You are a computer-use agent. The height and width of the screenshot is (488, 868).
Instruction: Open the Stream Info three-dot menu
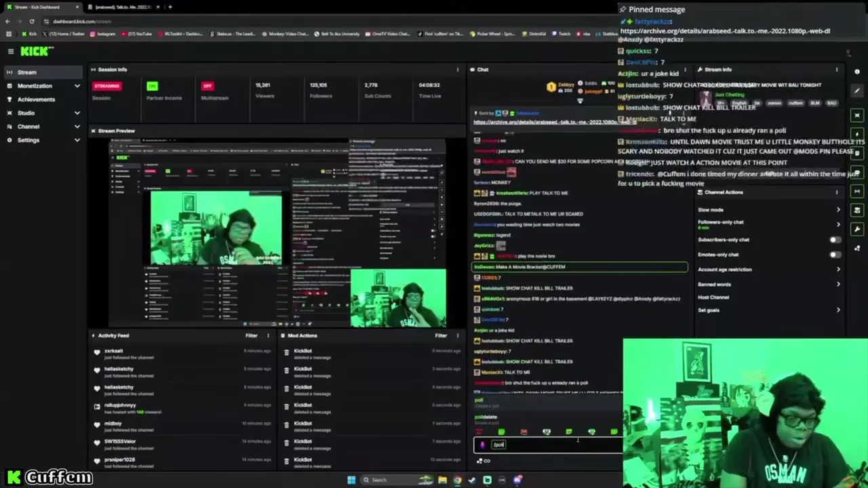tap(836, 70)
